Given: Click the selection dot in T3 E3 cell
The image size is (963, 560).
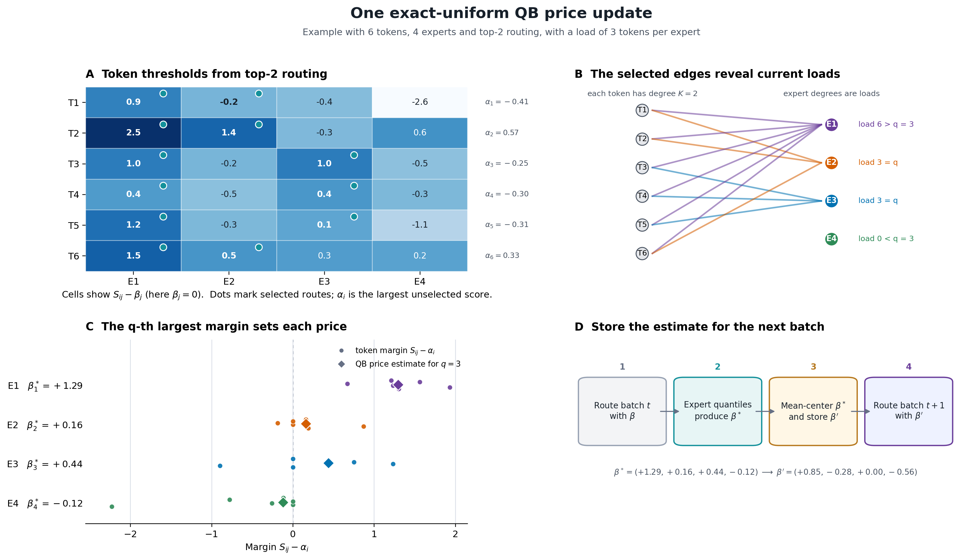Looking at the screenshot, I should pos(354,155).
